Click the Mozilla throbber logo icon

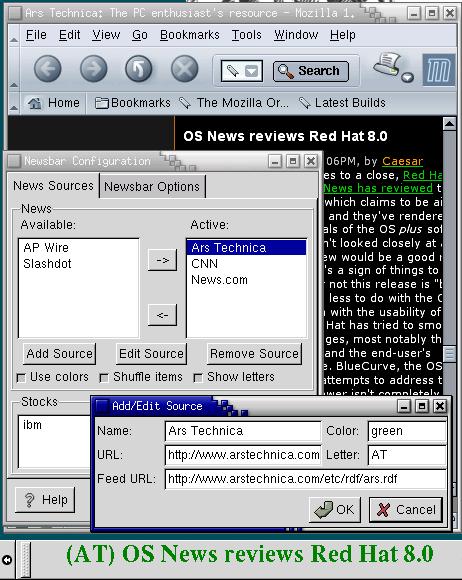[439, 70]
